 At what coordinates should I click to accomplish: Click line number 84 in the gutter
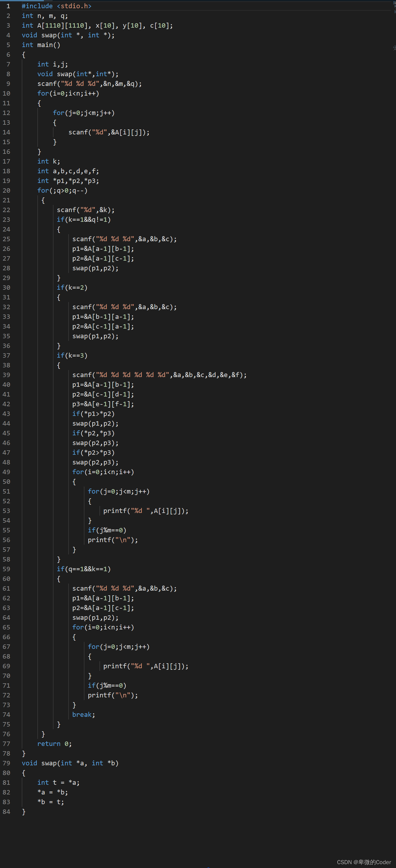(x=6, y=812)
